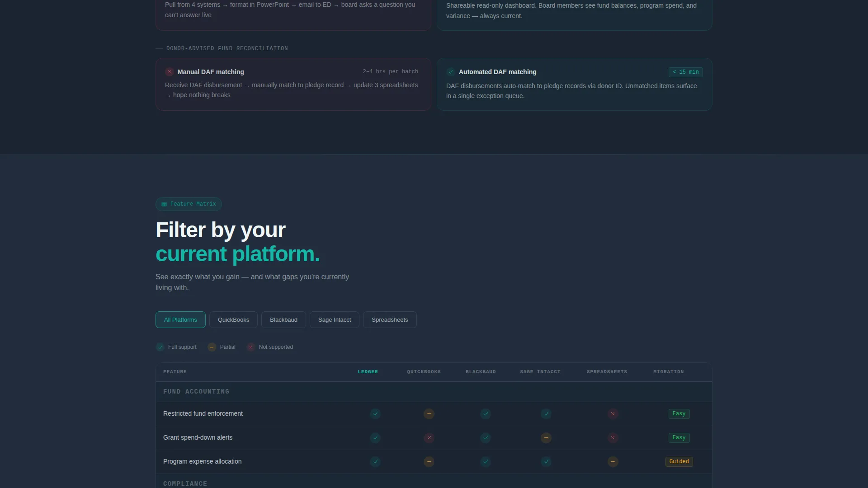Click the Automated DAF matching card title
The image size is (868, 488).
497,72
